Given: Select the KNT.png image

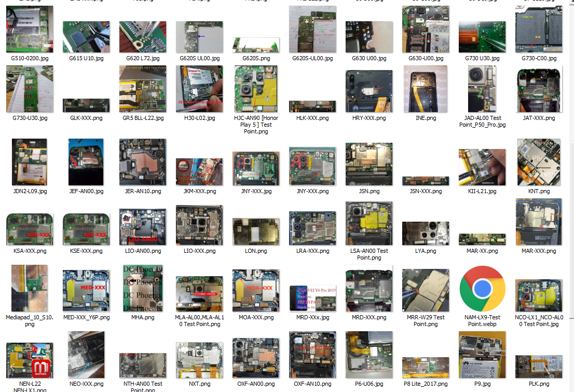Looking at the screenshot, I should (539, 162).
